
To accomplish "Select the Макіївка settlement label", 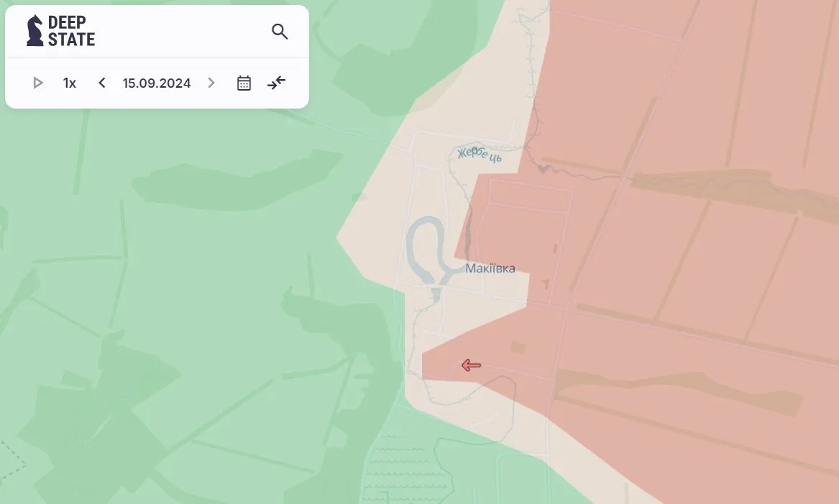I will click(490, 269).
